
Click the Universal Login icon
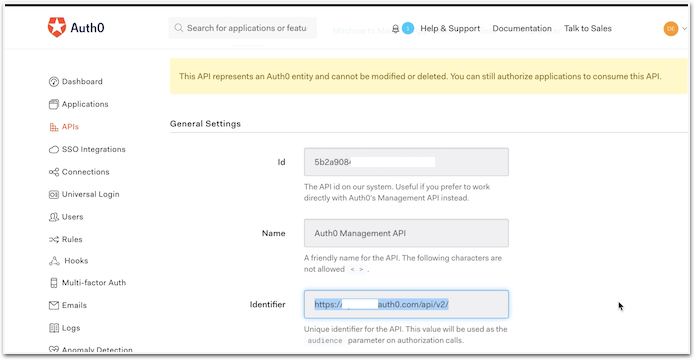pos(54,194)
